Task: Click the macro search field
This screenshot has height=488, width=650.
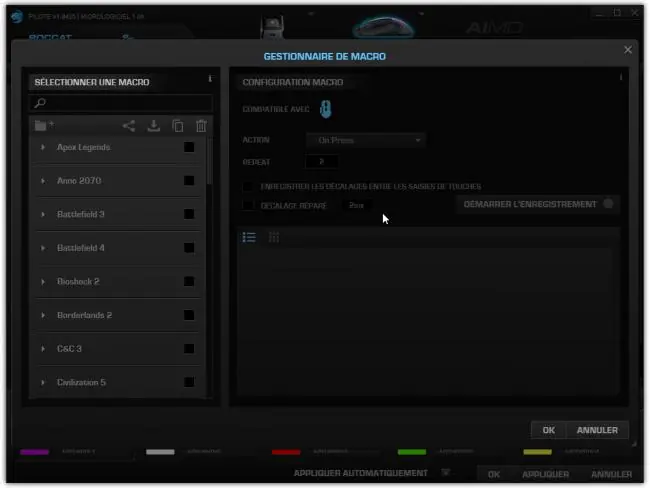Action: (x=121, y=103)
